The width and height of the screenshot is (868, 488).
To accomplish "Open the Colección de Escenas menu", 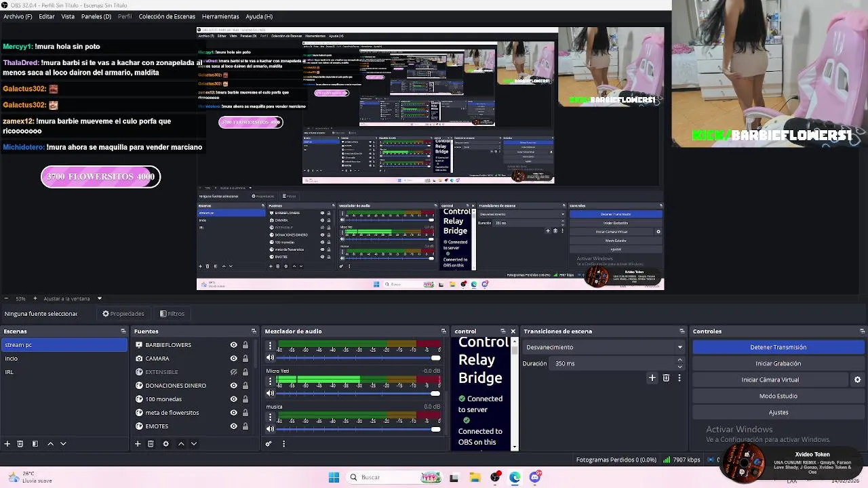I will pyautogui.click(x=167, y=16).
